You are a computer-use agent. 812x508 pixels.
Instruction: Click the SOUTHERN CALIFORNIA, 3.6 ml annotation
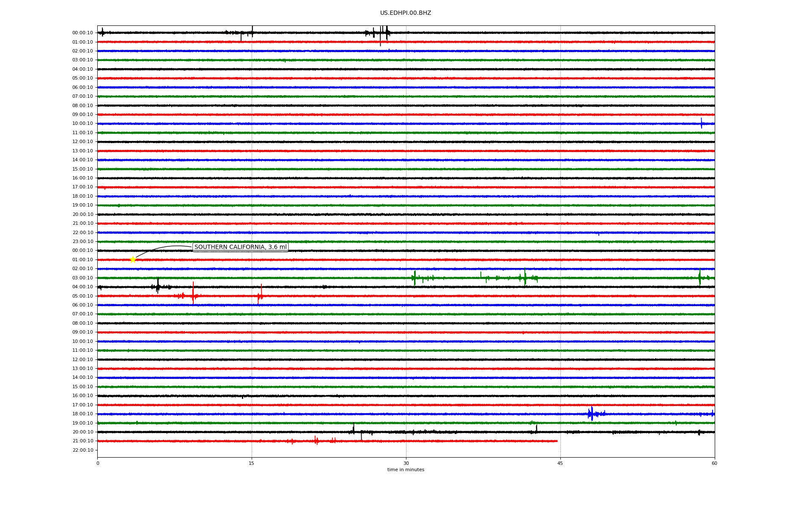[x=240, y=247]
